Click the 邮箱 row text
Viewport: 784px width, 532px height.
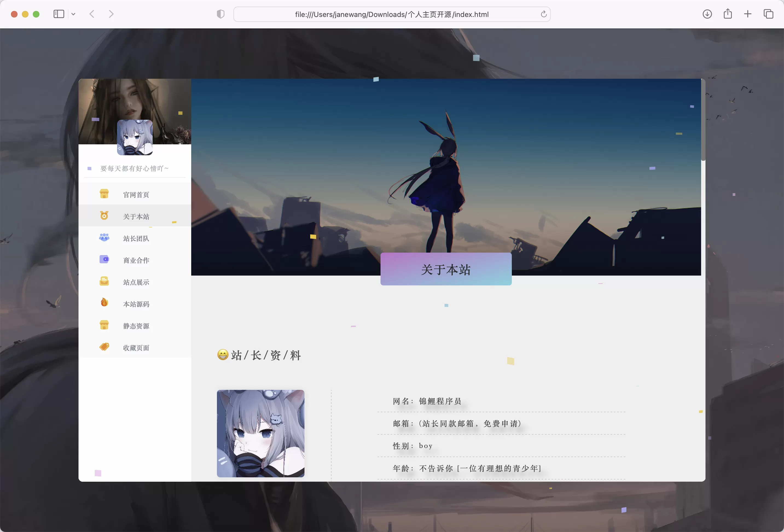tap(457, 424)
